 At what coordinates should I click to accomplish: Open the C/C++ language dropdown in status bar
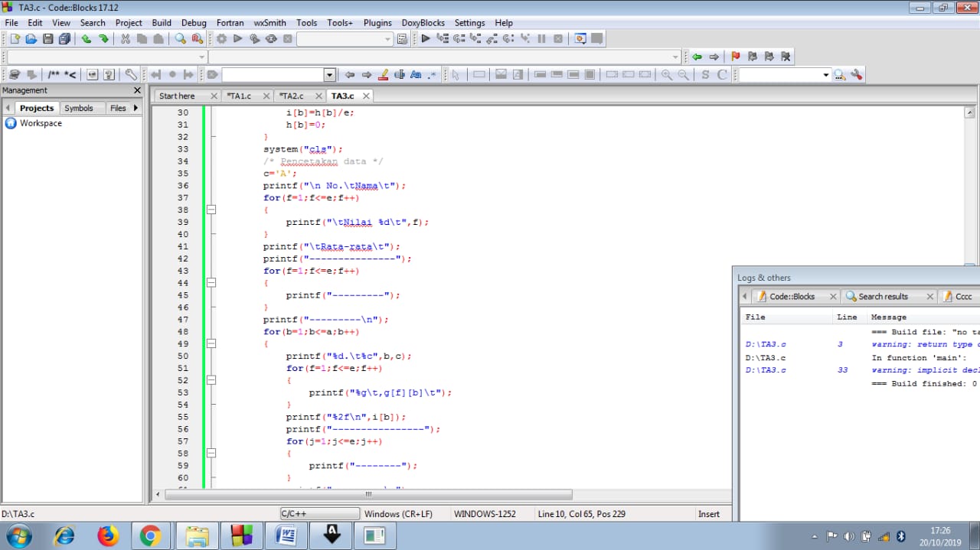tap(320, 514)
